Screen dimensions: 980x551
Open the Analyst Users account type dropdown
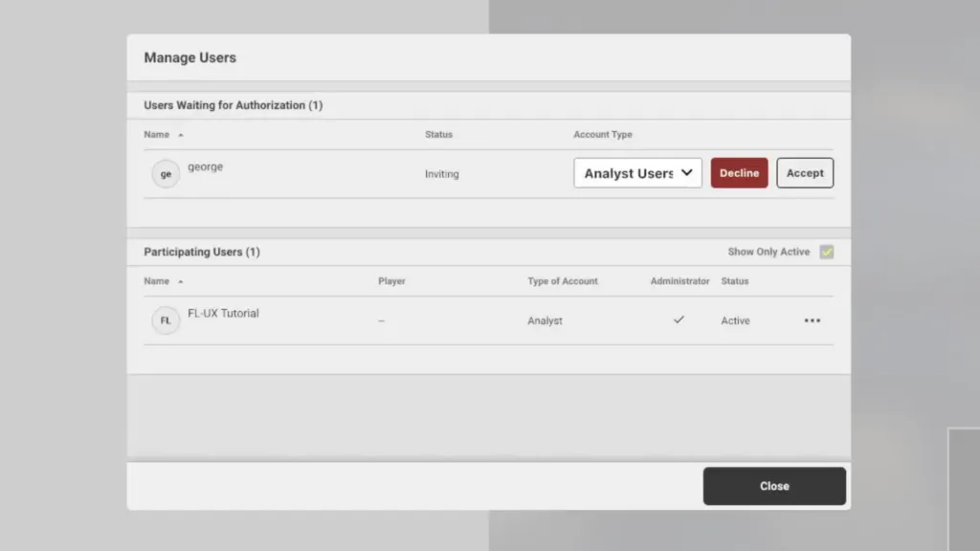click(x=637, y=173)
